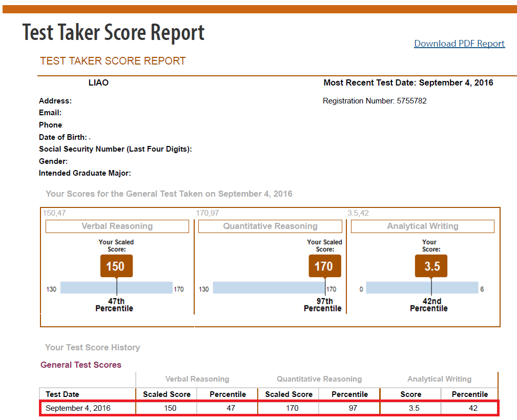
Task: Click the 97th Percentile label
Action: [323, 305]
